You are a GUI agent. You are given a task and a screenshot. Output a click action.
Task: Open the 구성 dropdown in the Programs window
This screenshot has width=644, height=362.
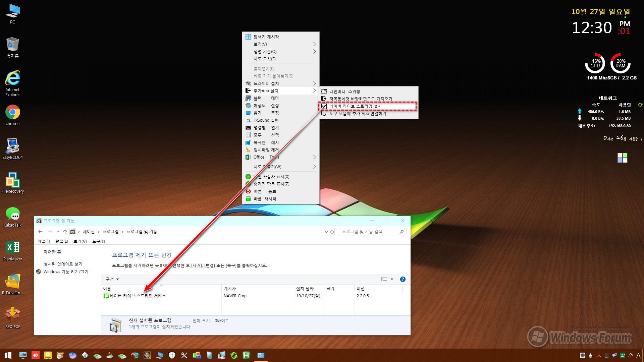pyautogui.click(x=112, y=279)
